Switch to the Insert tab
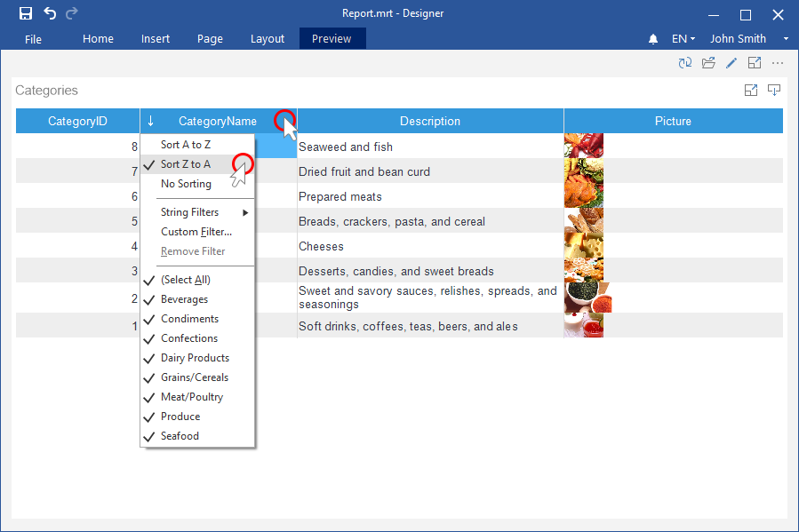This screenshot has width=799, height=532. 156,39
